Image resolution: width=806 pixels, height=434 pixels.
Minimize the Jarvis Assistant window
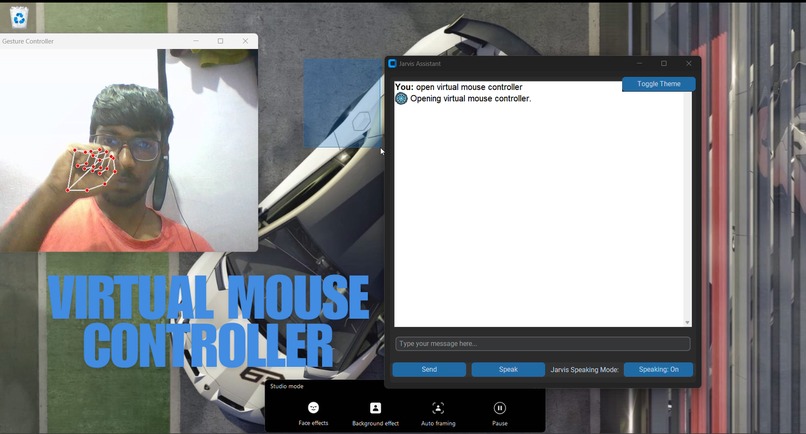pos(639,63)
